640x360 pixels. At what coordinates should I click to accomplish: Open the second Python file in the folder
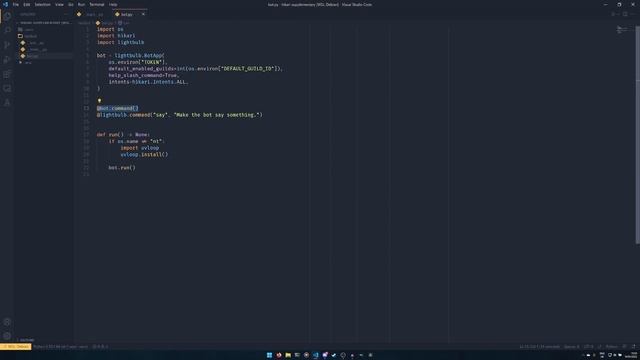click(x=38, y=49)
